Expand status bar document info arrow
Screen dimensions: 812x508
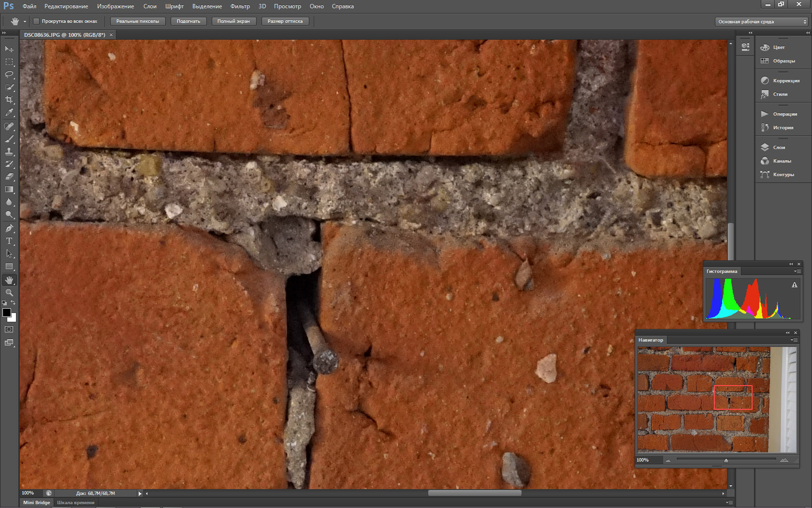click(140, 493)
